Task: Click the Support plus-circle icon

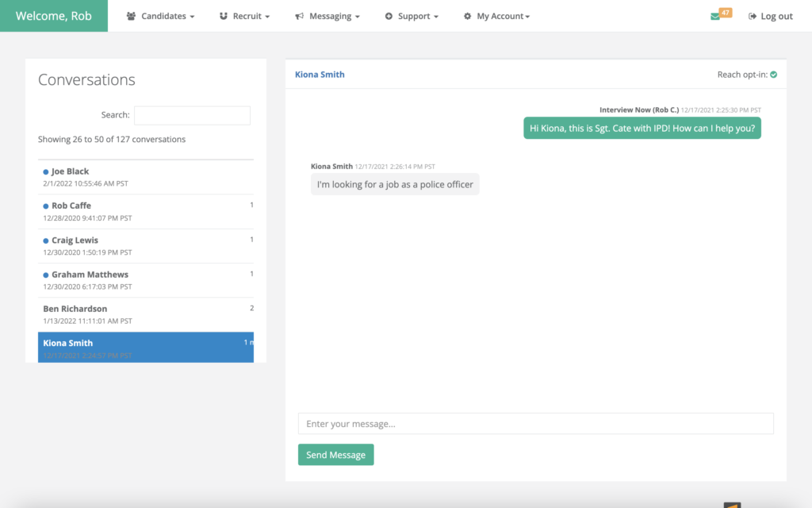Action: coord(389,16)
